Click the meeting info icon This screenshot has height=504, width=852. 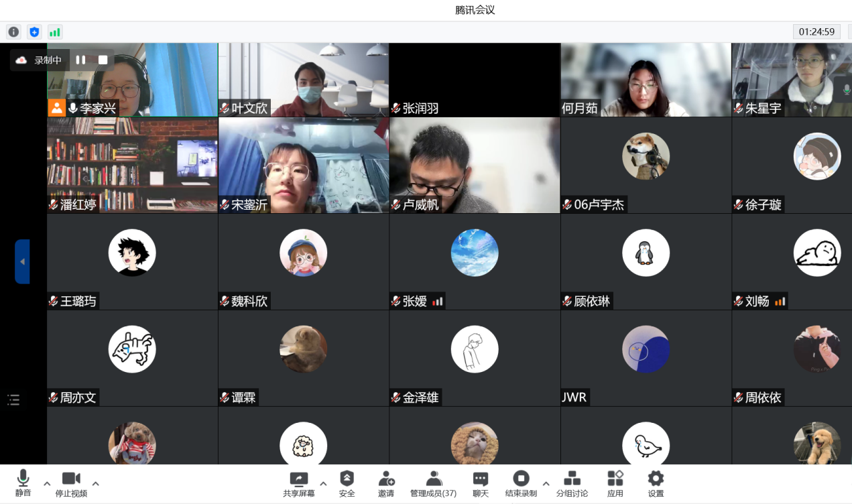[13, 32]
